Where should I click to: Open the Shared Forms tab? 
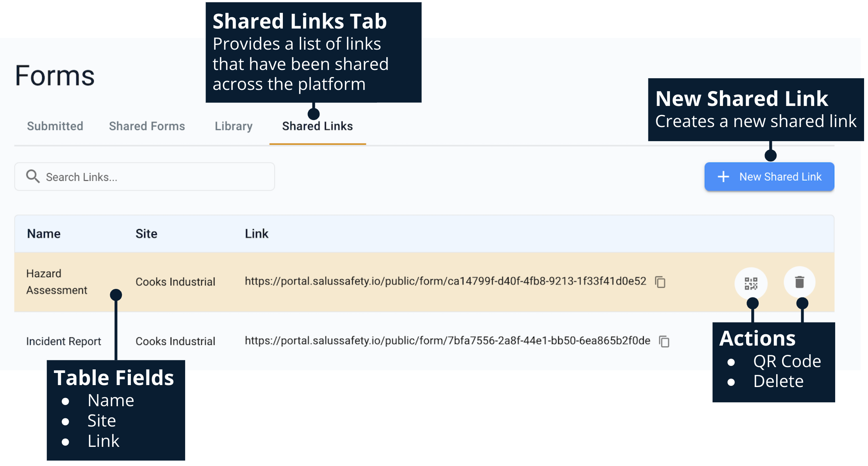tap(147, 126)
